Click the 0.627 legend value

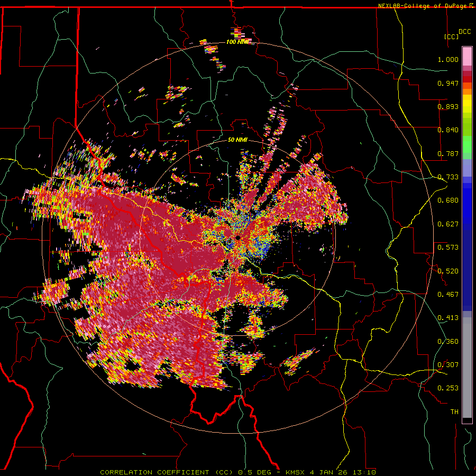pyautogui.click(x=448, y=224)
